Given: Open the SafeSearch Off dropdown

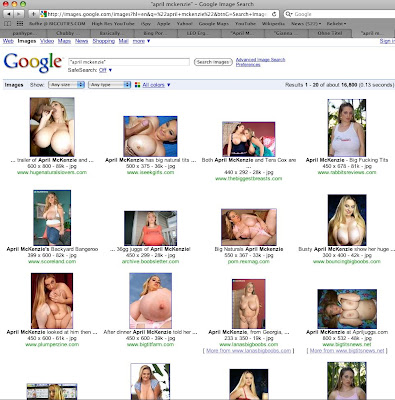Looking at the screenshot, I should [x=105, y=70].
